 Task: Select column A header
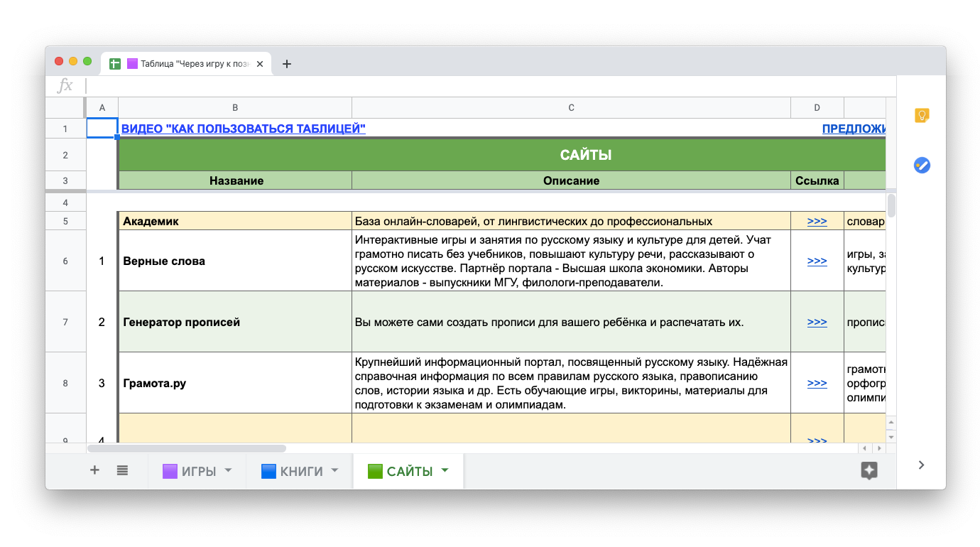click(102, 108)
